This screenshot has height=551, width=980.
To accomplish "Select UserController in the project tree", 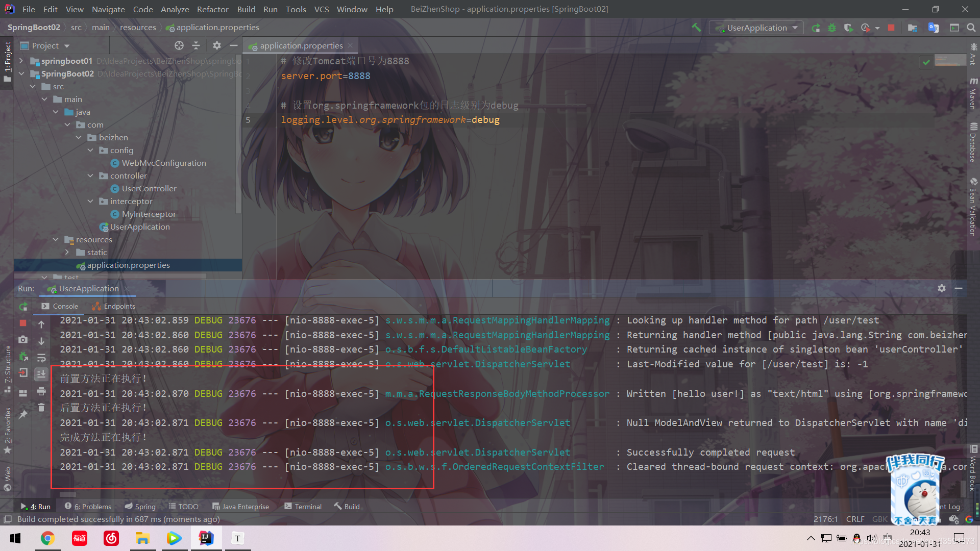I will 149,188.
